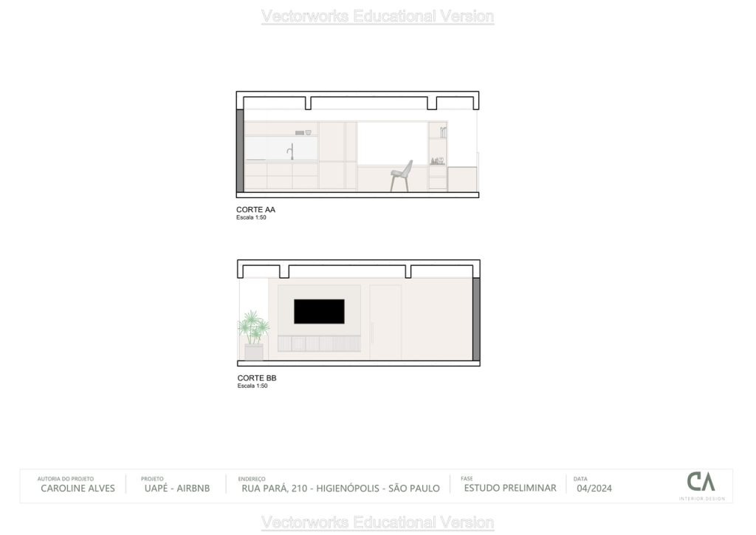
Task: Select the chair in Corte AA
Action: point(401,176)
